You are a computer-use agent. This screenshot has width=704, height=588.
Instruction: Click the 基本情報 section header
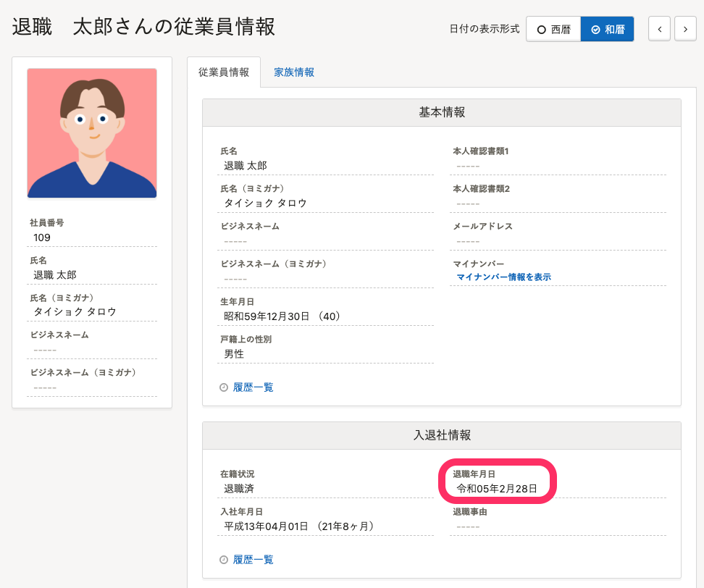click(442, 112)
